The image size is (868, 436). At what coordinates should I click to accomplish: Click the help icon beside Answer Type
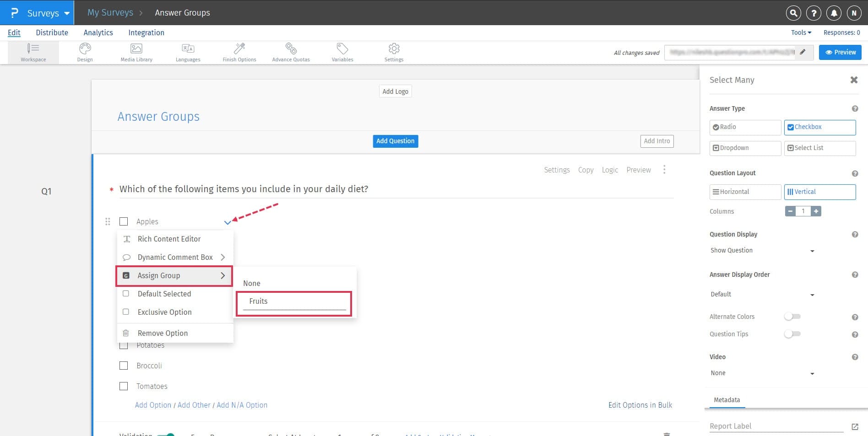point(855,109)
